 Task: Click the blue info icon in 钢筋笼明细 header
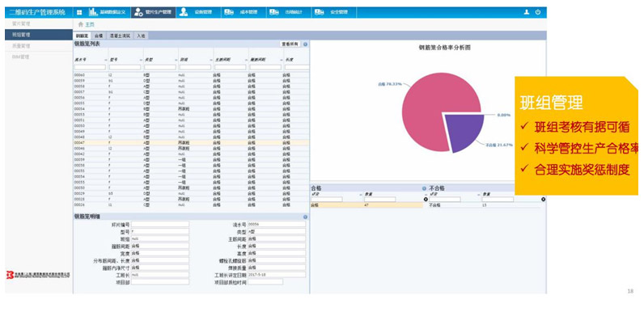click(305, 217)
